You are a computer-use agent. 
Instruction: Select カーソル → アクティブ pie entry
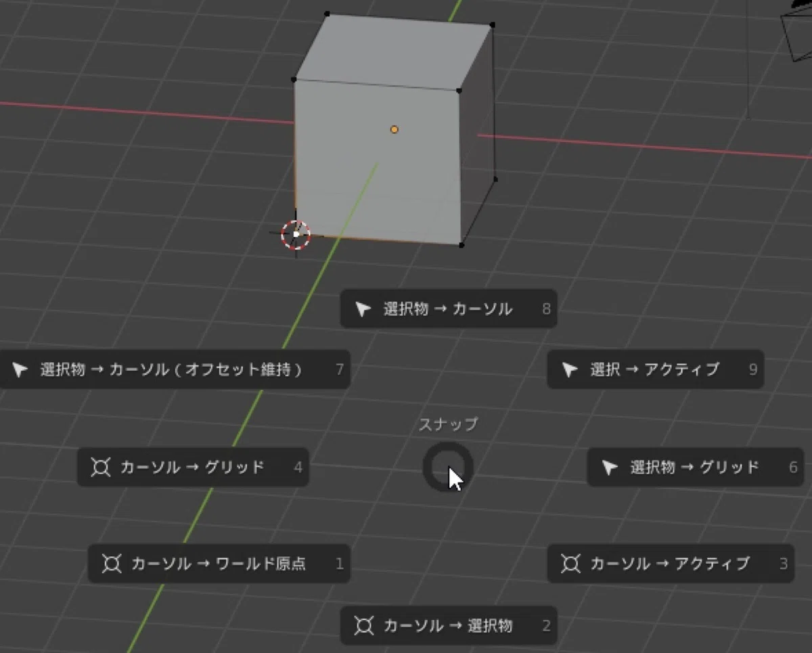[671, 564]
